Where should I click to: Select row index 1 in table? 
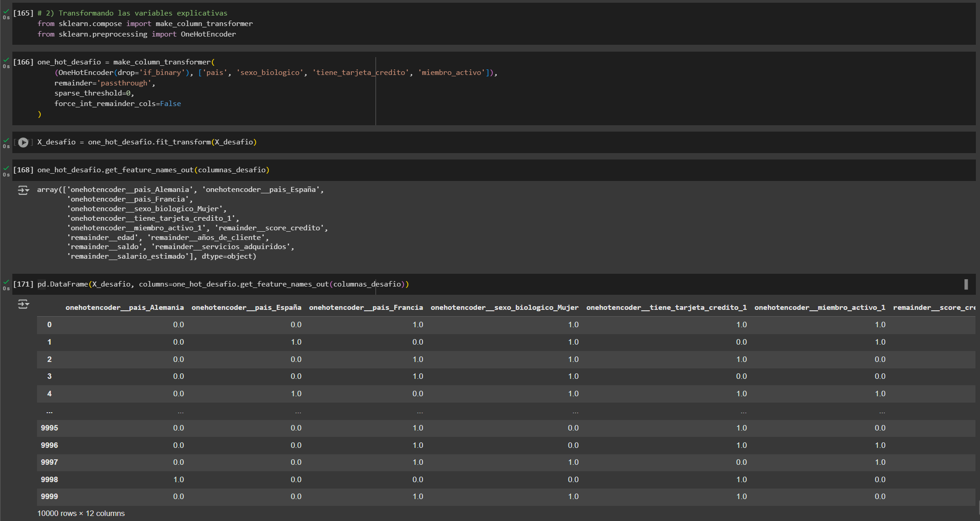pos(49,342)
